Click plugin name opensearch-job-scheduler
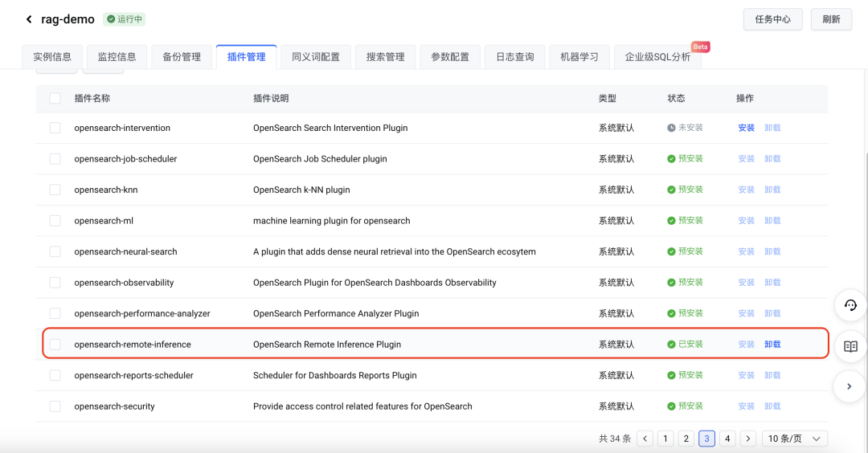 (125, 159)
